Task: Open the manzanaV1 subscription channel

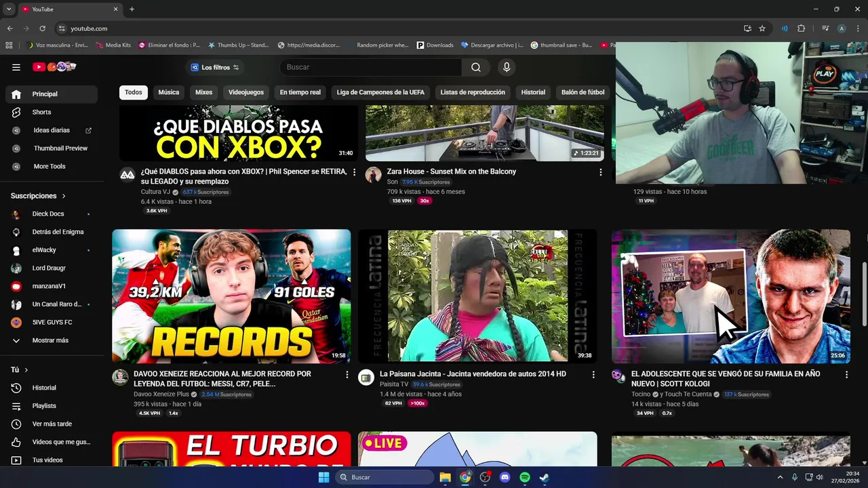Action: click(51, 286)
